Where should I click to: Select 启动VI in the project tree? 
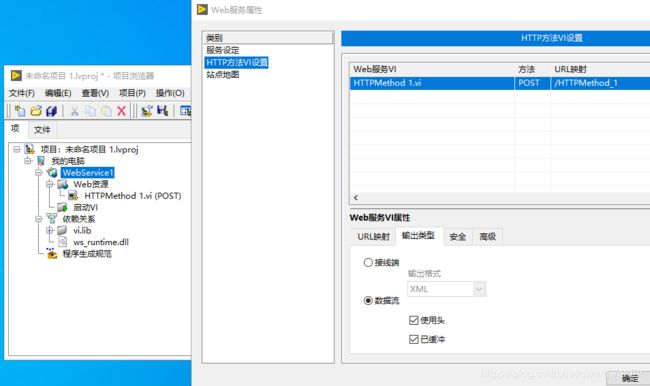pos(85,207)
